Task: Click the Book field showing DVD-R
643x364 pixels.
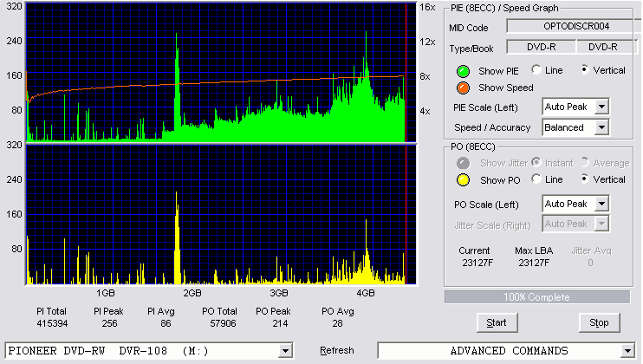Action: [x=606, y=47]
